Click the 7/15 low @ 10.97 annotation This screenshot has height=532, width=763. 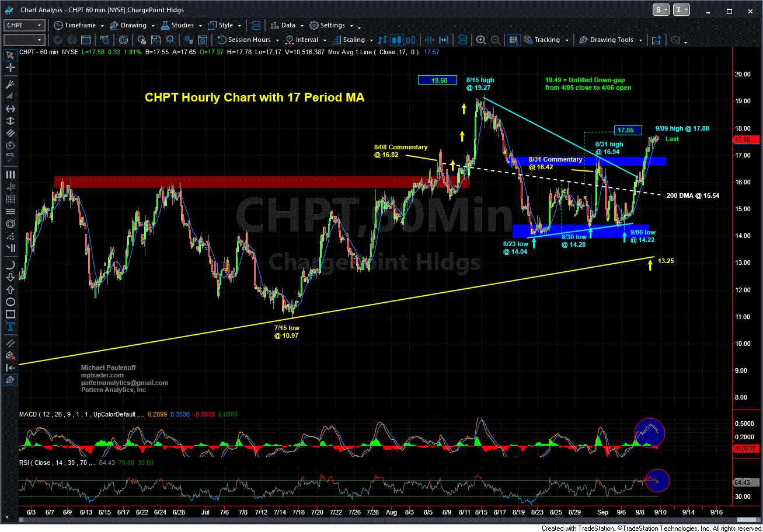tap(286, 332)
